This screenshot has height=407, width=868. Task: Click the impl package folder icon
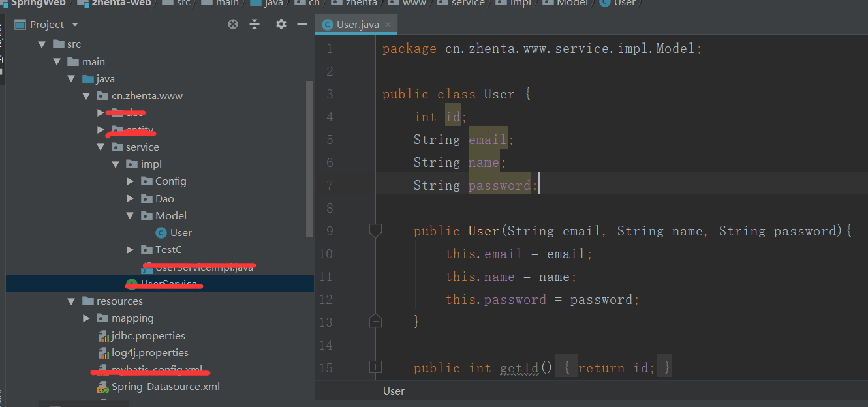[132, 164]
